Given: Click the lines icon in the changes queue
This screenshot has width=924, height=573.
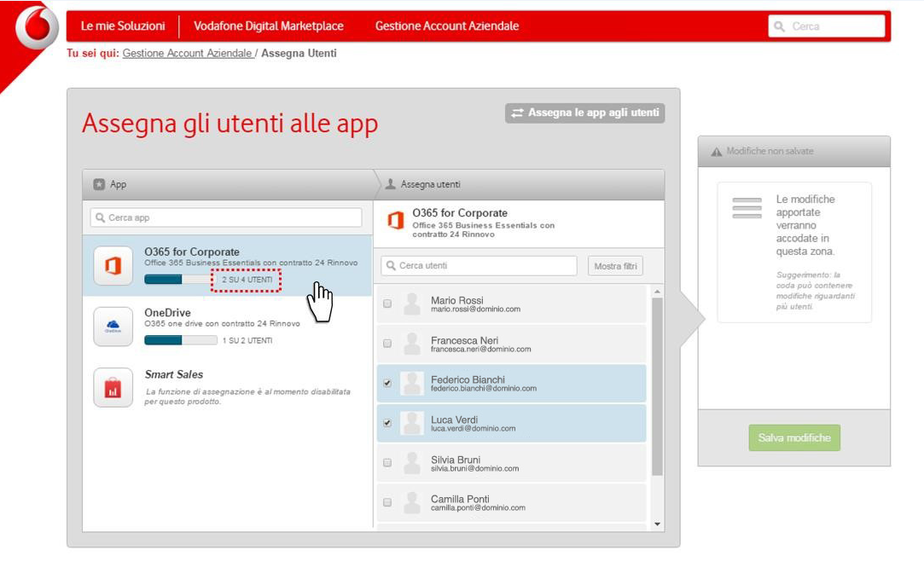Looking at the screenshot, I should (747, 208).
